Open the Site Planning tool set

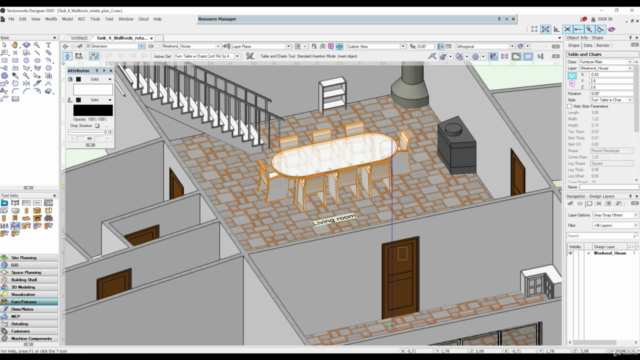click(29, 258)
